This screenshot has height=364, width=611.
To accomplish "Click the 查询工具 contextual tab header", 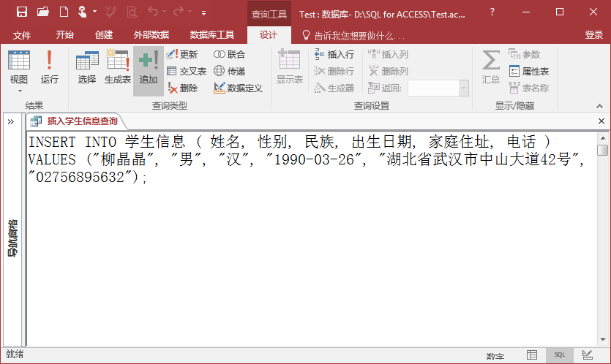I will [269, 14].
